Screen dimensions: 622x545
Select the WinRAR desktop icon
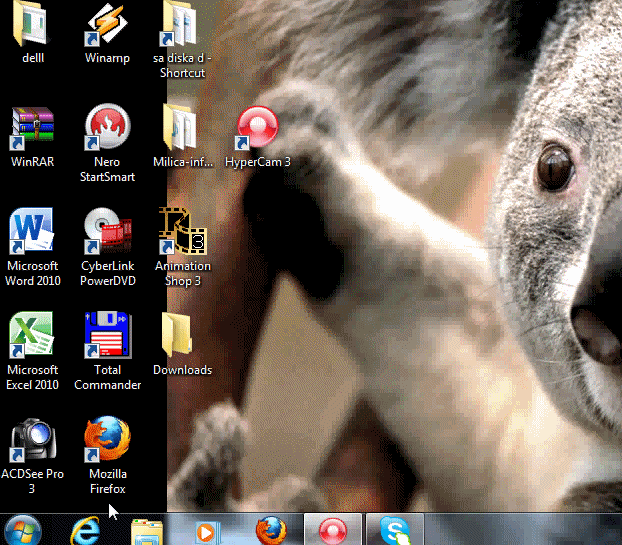pos(33,128)
